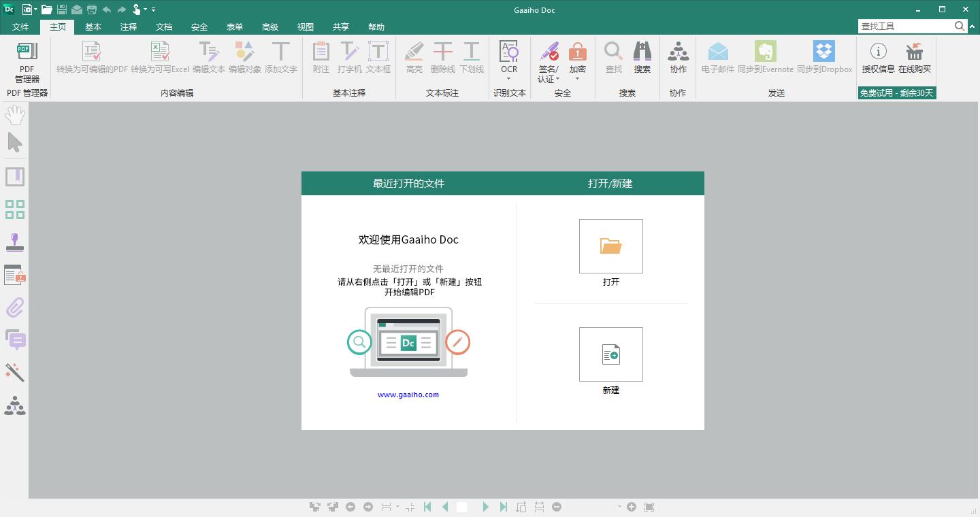Switch to the 注释 tab
Viewport: 980px width, 517px height.
point(129,27)
